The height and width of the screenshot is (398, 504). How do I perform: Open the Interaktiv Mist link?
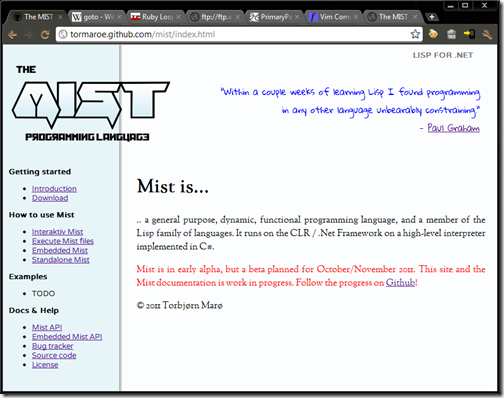coord(57,232)
